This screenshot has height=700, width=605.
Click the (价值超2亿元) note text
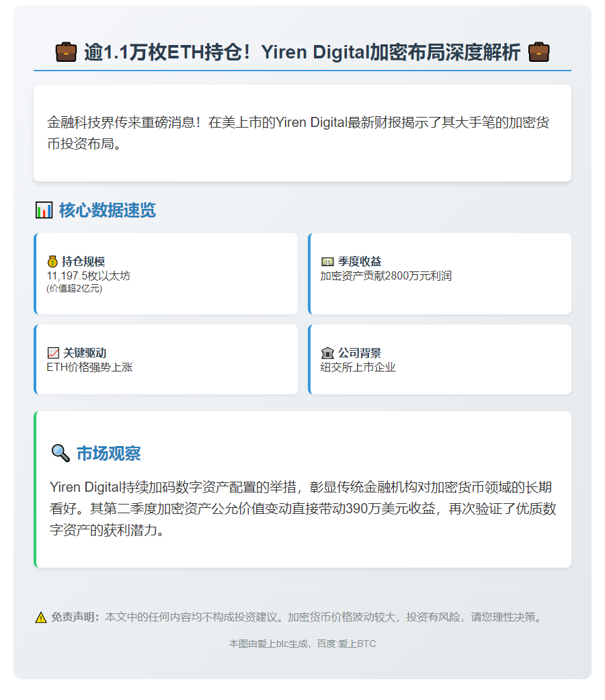(74, 288)
